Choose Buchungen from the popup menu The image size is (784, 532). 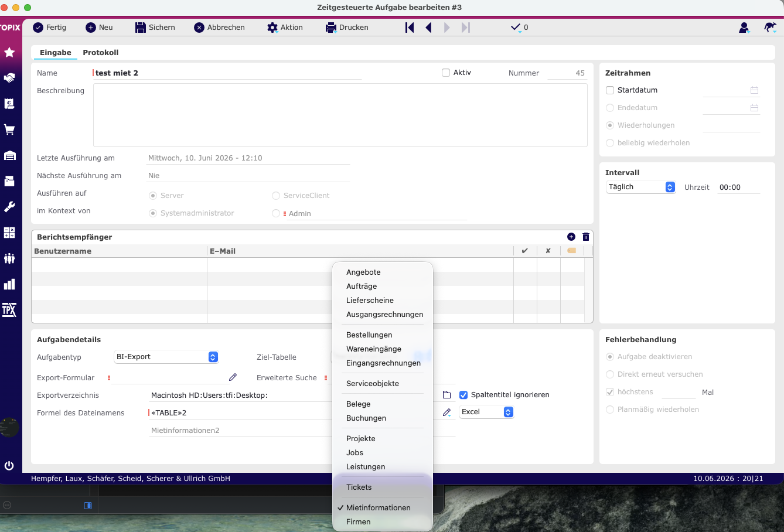(383, 418)
